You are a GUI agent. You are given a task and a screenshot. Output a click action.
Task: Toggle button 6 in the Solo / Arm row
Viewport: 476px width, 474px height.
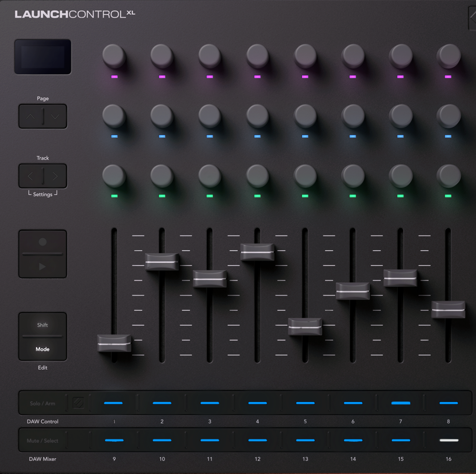tap(353, 403)
